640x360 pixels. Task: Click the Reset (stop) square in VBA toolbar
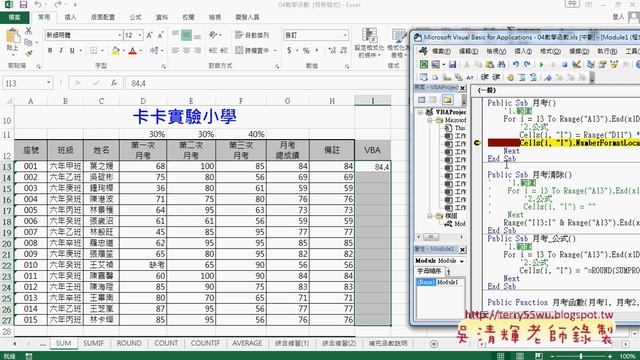[565, 64]
